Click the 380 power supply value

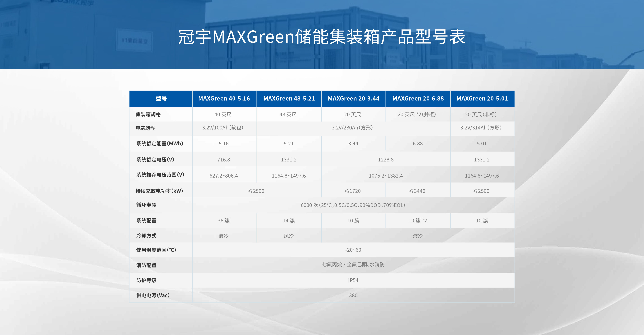(353, 296)
